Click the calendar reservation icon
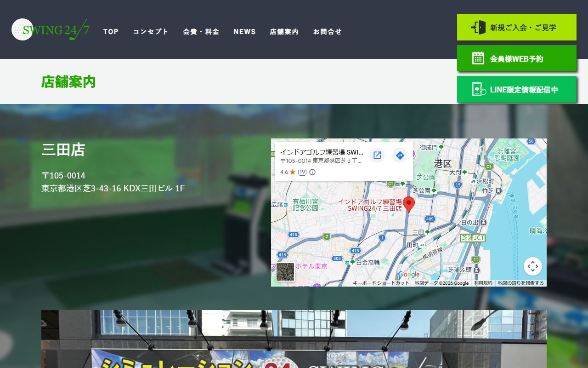588x368 pixels. click(478, 58)
